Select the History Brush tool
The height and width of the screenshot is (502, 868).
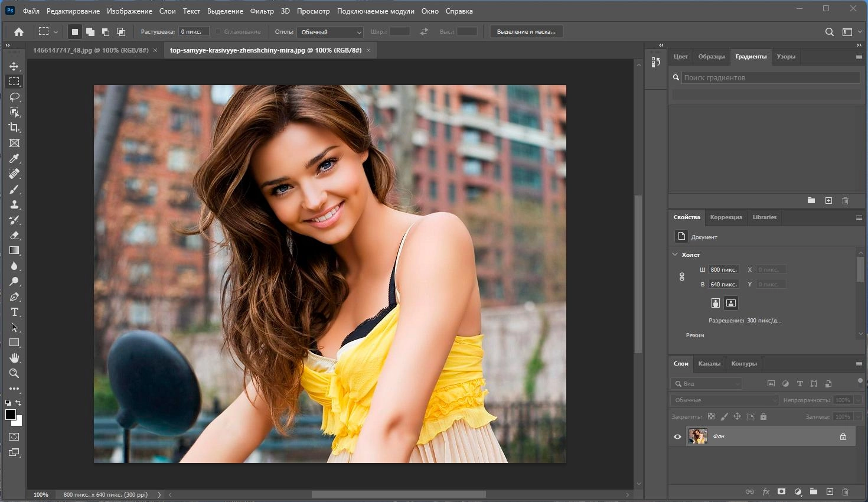click(x=14, y=220)
